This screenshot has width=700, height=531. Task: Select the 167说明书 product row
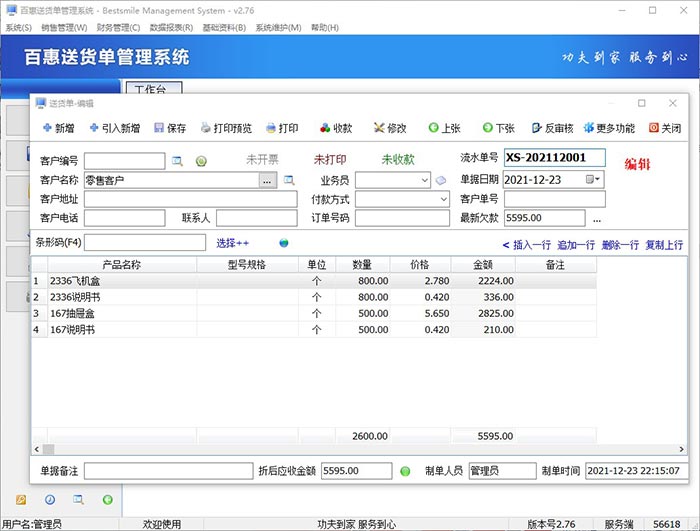point(313,330)
